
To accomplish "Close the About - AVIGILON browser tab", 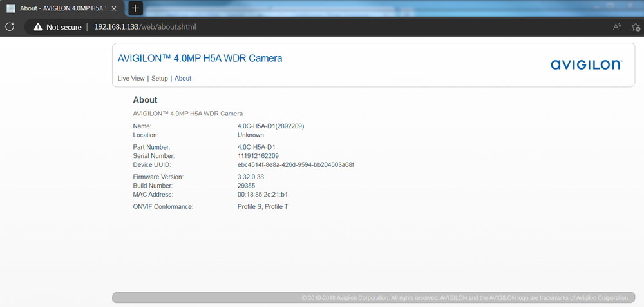I will click(x=114, y=8).
